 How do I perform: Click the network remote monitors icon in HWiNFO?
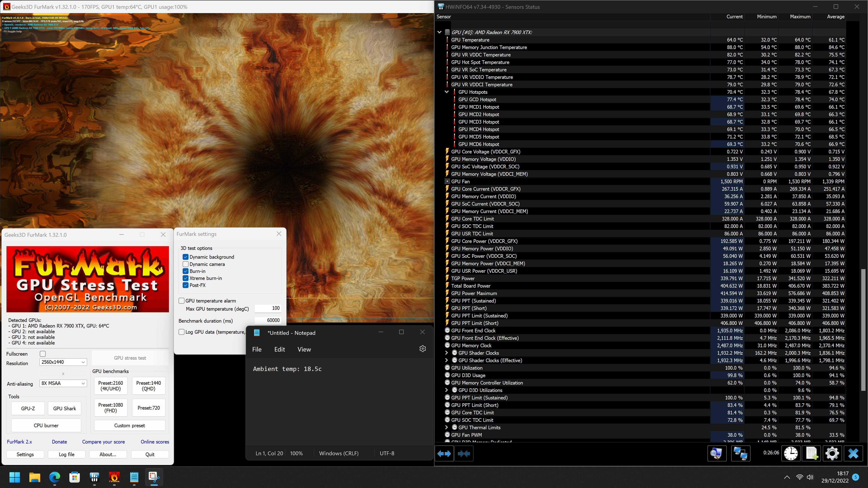(741, 453)
